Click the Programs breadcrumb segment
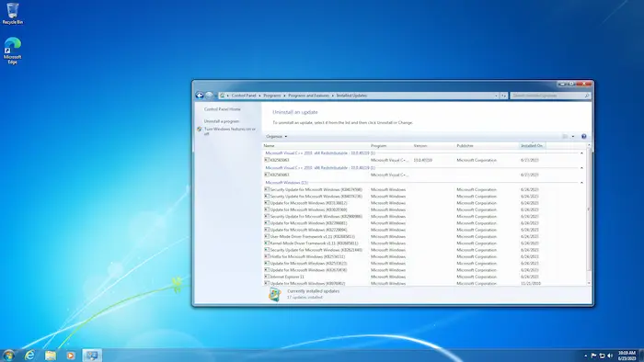644x362 pixels. pyautogui.click(x=272, y=96)
